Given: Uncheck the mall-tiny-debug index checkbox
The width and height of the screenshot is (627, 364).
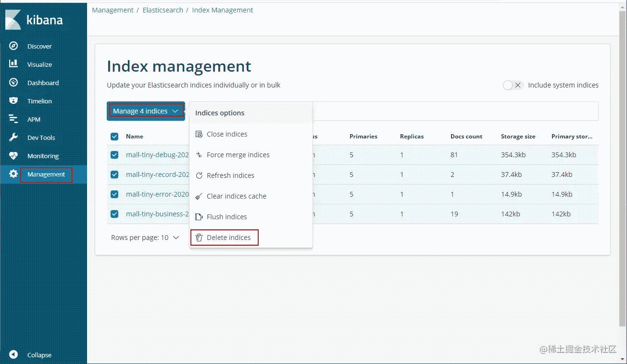Looking at the screenshot, I should click(x=114, y=155).
